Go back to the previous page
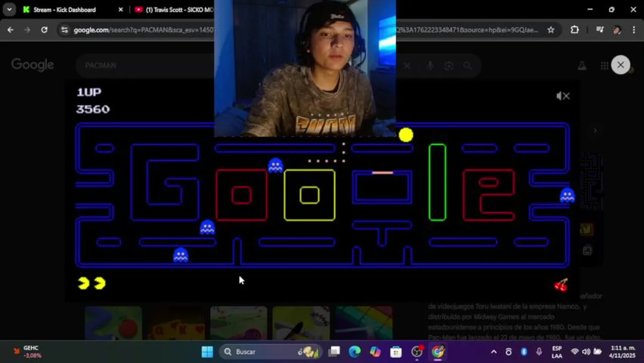This screenshot has height=363, width=644. click(11, 30)
